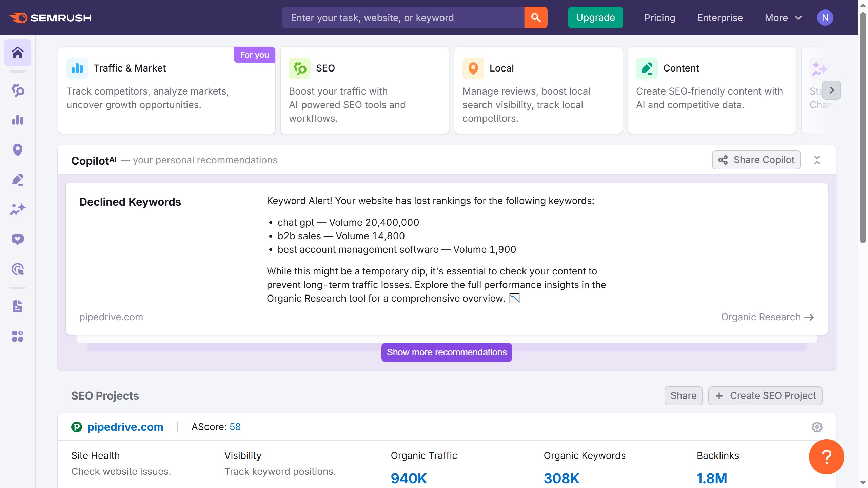
Task: Open pipedrive.com project settings gear
Action: pyautogui.click(x=817, y=427)
